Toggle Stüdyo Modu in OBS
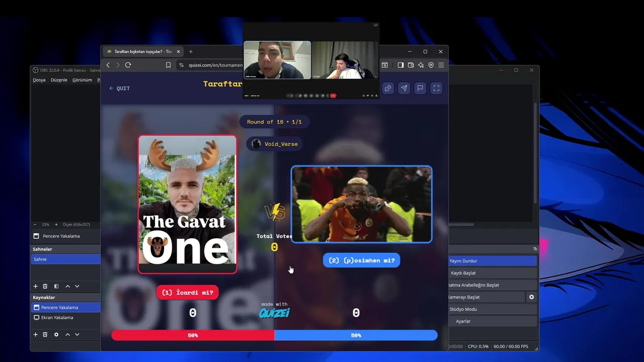 tap(493, 309)
